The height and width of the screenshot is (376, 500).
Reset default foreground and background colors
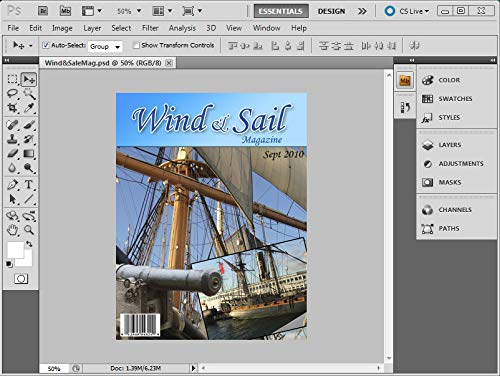point(9,264)
